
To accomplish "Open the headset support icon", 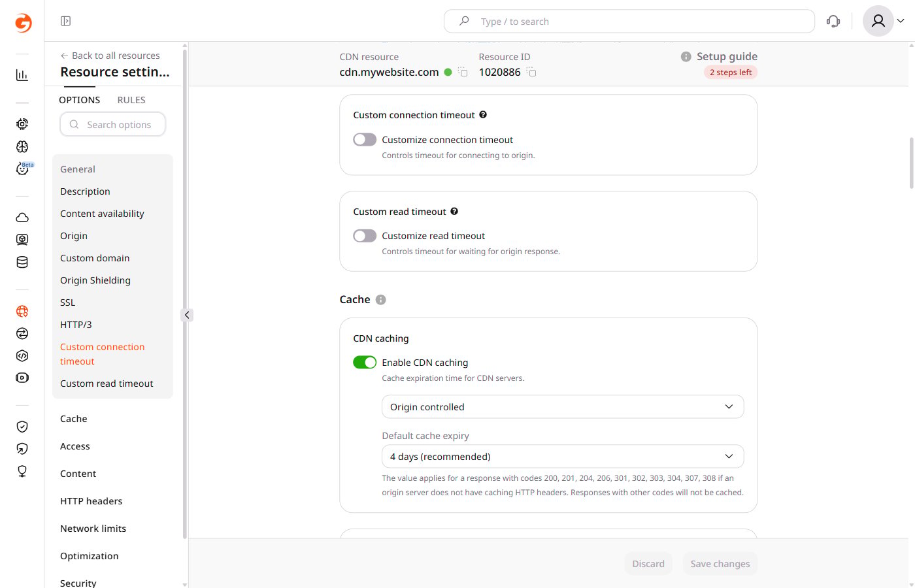I will [x=833, y=21].
